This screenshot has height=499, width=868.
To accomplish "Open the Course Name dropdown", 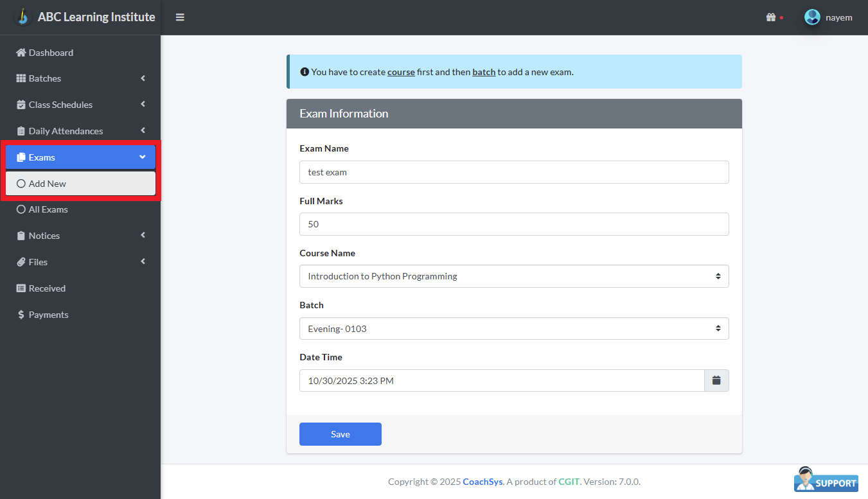I will coord(513,276).
